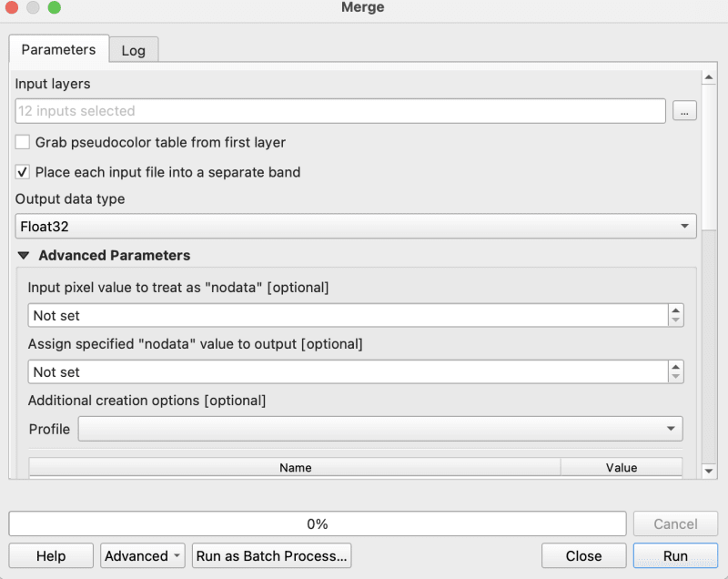This screenshot has width=728, height=579.
Task: Collapse the Advanced Parameters section
Action: tap(24, 256)
